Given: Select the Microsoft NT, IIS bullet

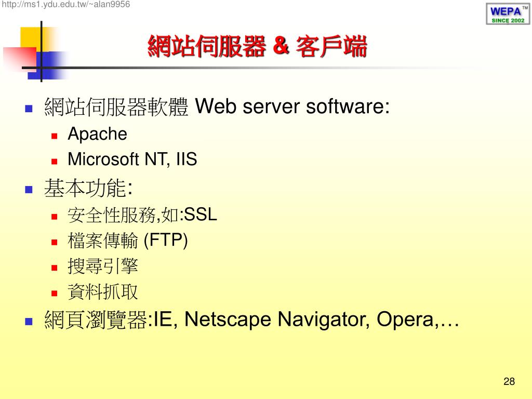Looking at the screenshot, I should (x=132, y=159).
